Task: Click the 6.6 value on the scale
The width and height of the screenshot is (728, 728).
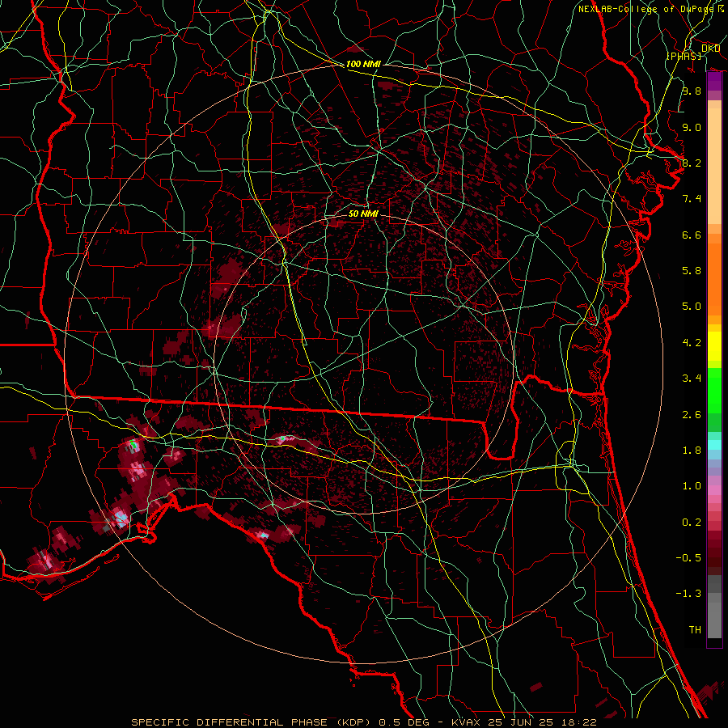Action: point(692,235)
